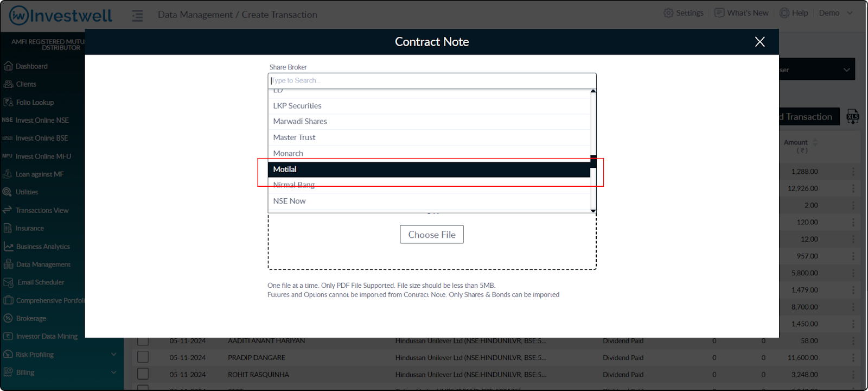Tick checkbox for ROHIT RASQUINHA row
Screen dimensions: 868x391
(143, 374)
